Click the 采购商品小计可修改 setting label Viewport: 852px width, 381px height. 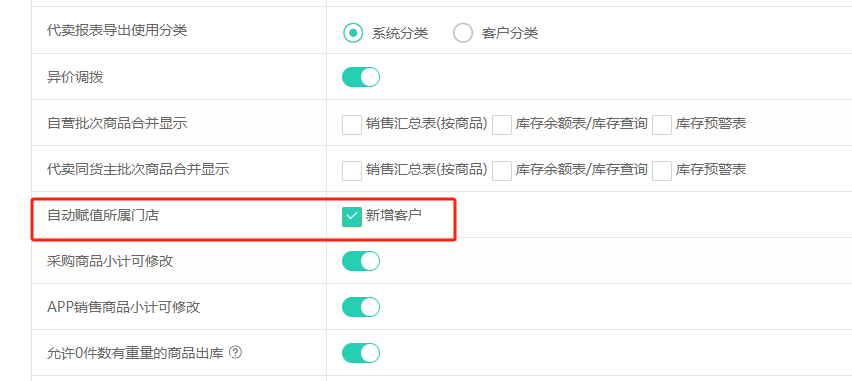(110, 261)
